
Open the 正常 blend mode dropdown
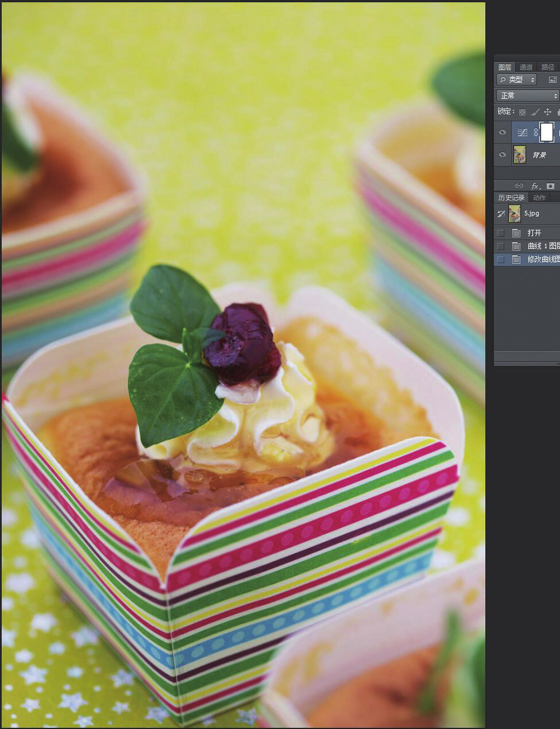pyautogui.click(x=528, y=95)
